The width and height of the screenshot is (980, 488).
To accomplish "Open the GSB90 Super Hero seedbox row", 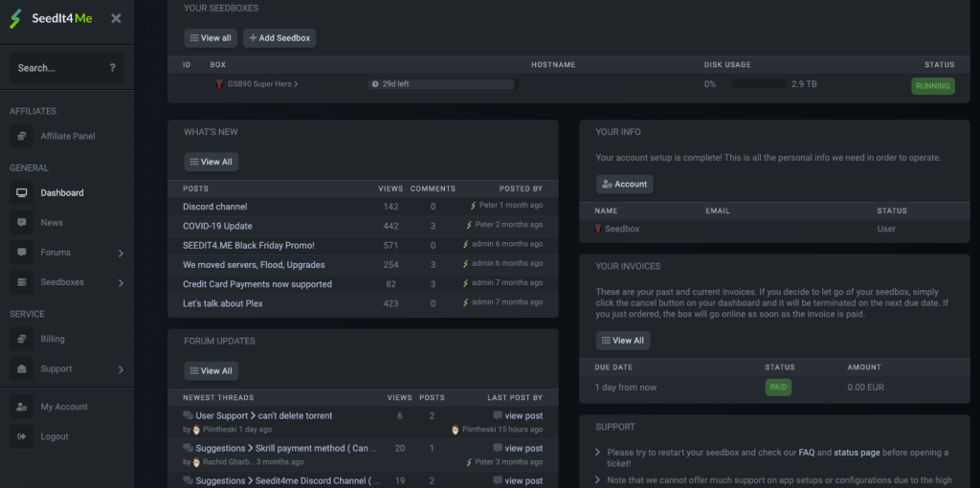I will 568,84.
